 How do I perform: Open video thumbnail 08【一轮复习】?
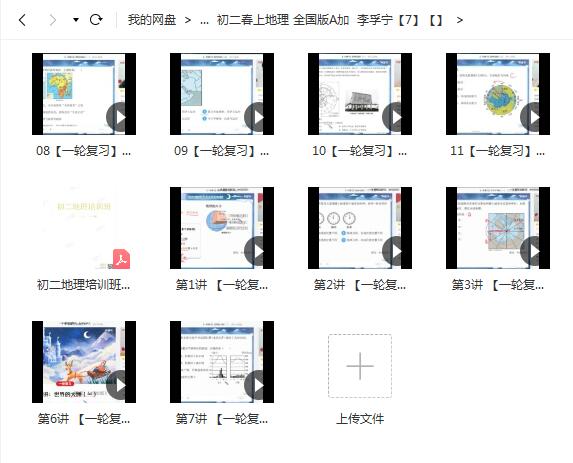pos(84,94)
